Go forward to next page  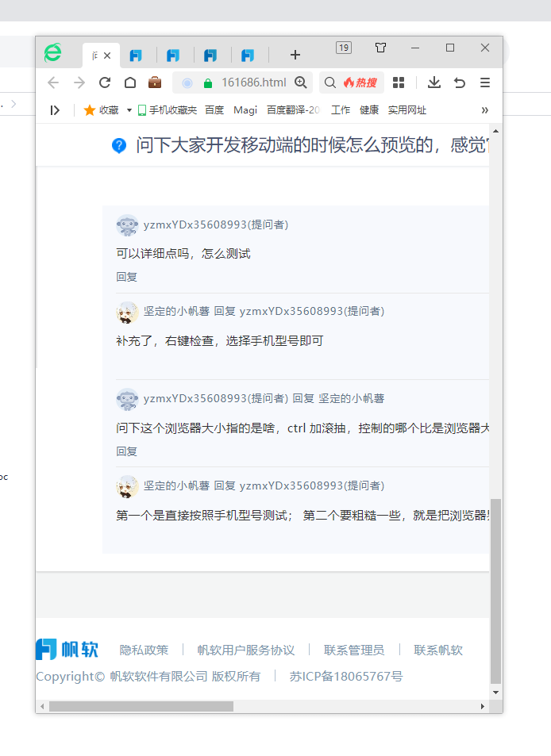[79, 83]
